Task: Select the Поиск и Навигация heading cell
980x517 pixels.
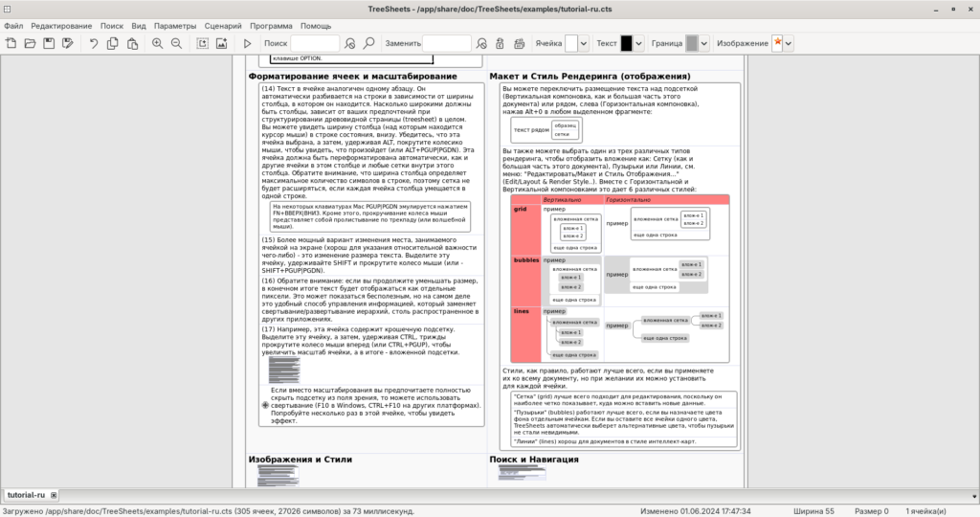Action: coord(534,460)
